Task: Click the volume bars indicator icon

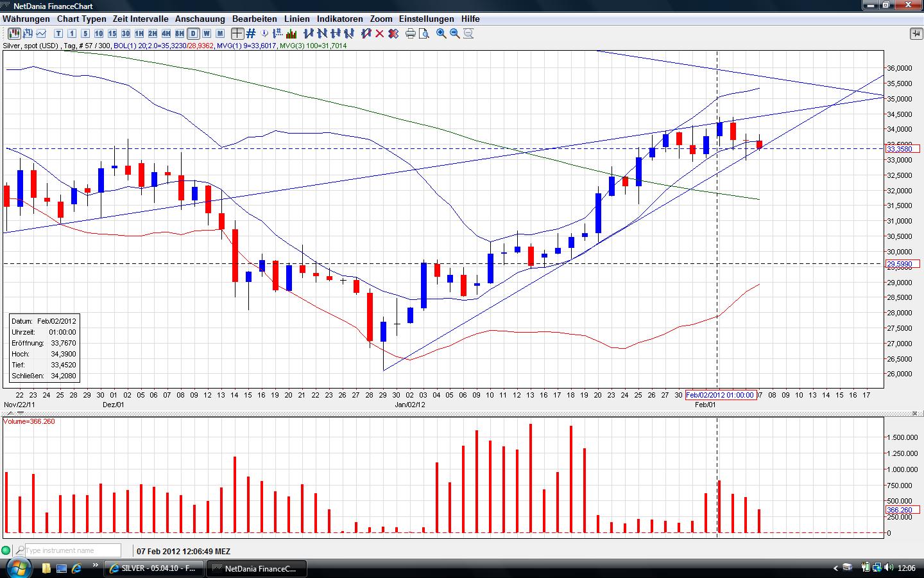Action: click(x=291, y=33)
